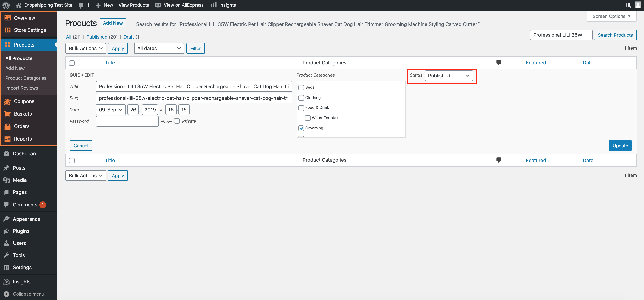Open the comments bubble in admin bar
644x300 pixels.
point(81,5)
